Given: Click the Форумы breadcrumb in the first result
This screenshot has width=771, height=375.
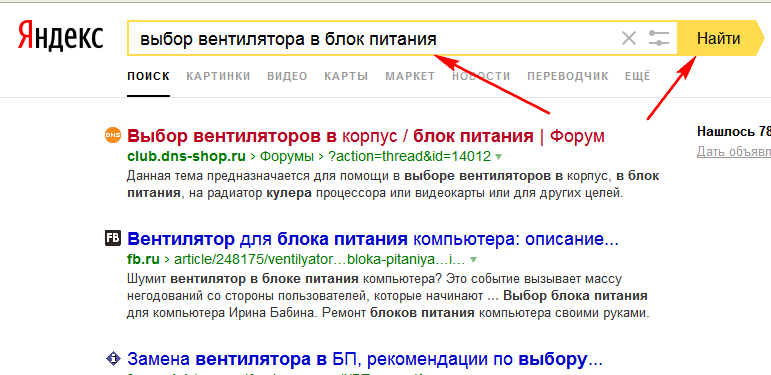Looking at the screenshot, I should tap(286, 157).
